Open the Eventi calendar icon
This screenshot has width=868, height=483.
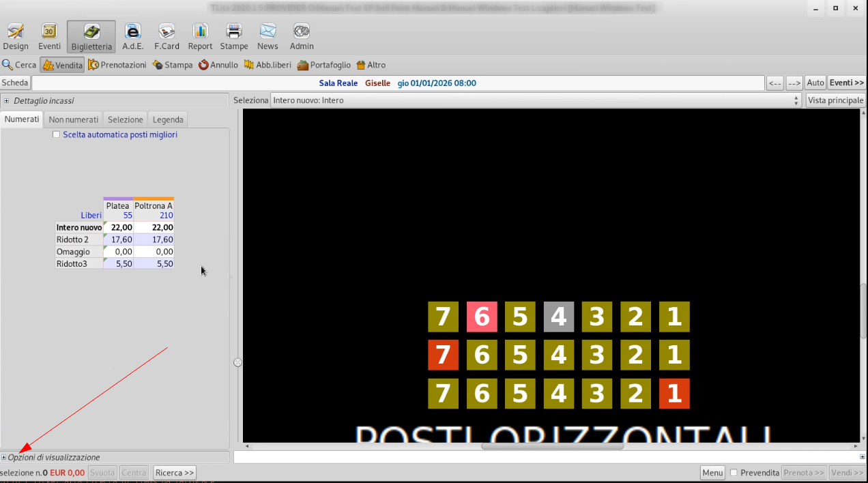pyautogui.click(x=49, y=31)
